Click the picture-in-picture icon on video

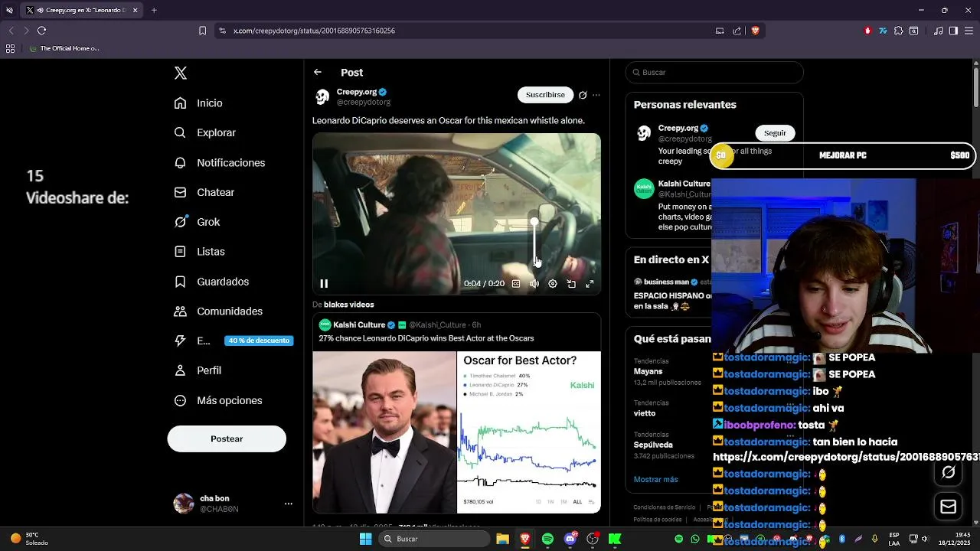(571, 284)
